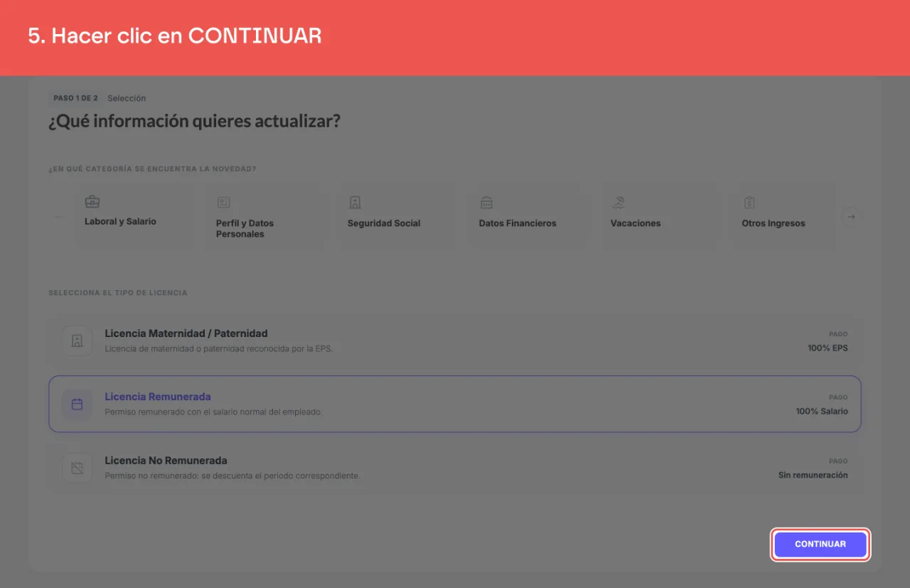Click the ID card icon on Perfil y Datos
The width and height of the screenshot is (910, 588).
[224, 203]
